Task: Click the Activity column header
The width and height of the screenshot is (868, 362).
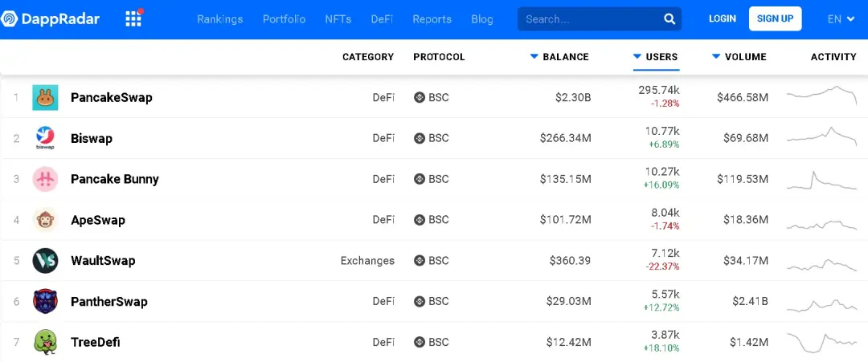Action: pyautogui.click(x=833, y=57)
